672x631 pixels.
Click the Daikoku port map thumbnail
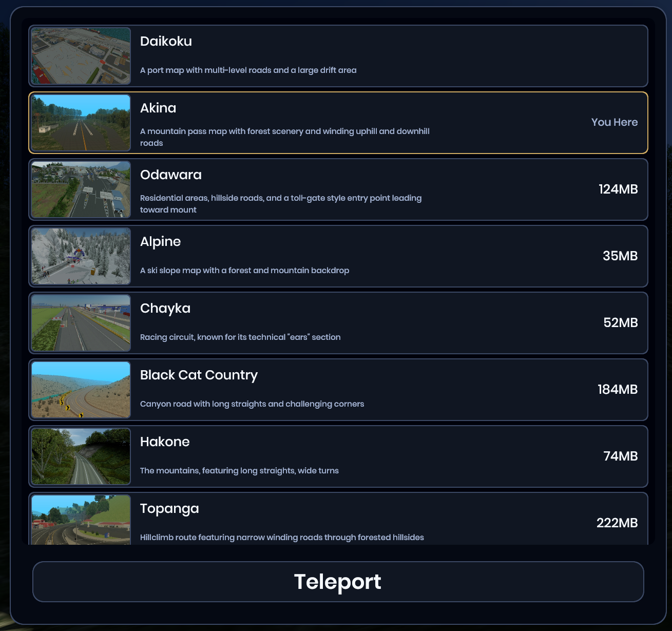point(81,56)
